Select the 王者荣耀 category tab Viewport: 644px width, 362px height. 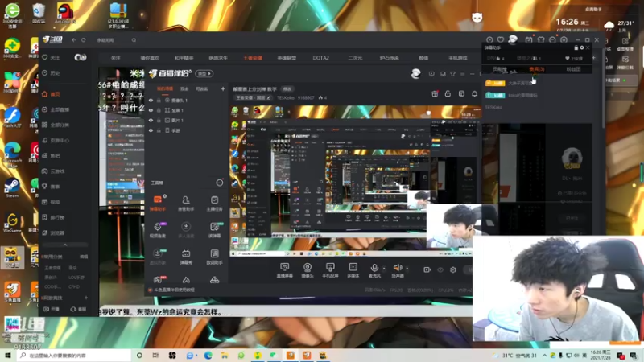click(x=253, y=58)
